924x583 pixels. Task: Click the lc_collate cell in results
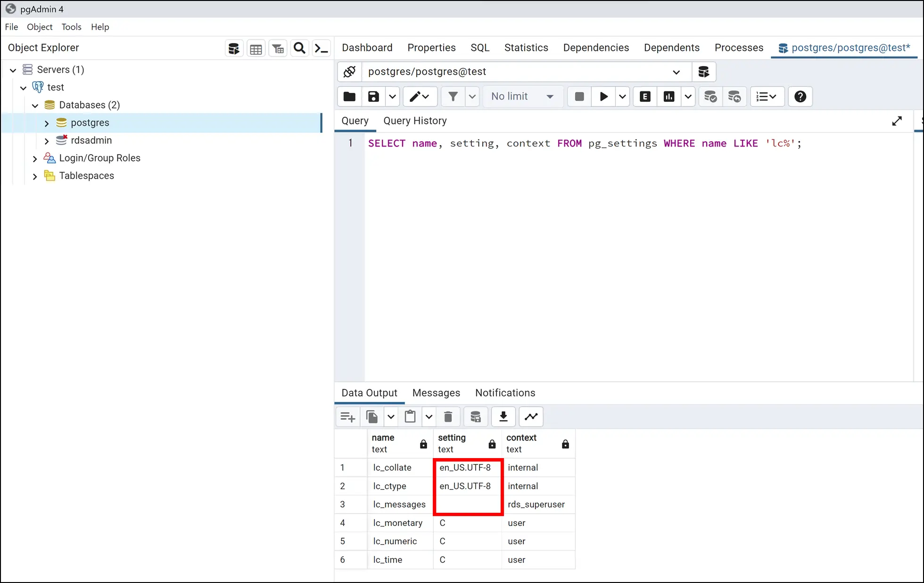point(400,468)
